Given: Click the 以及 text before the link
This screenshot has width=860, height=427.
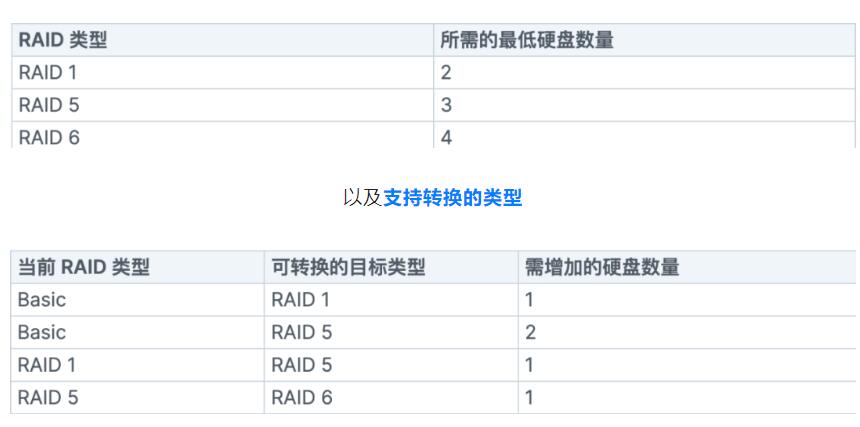Looking at the screenshot, I should (363, 198).
